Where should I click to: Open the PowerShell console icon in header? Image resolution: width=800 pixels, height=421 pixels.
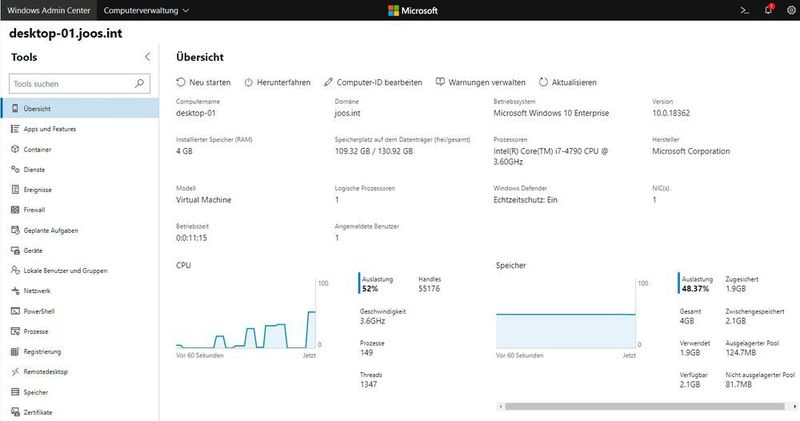[x=744, y=10]
